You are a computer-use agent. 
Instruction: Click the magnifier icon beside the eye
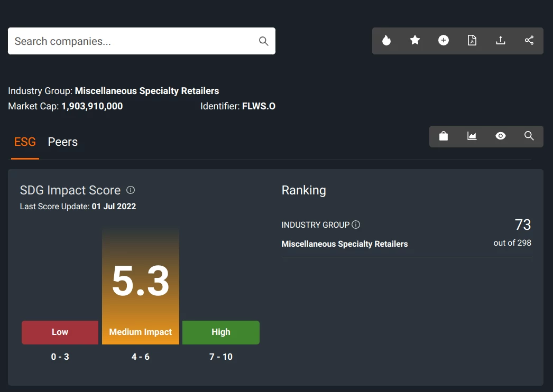coord(529,136)
